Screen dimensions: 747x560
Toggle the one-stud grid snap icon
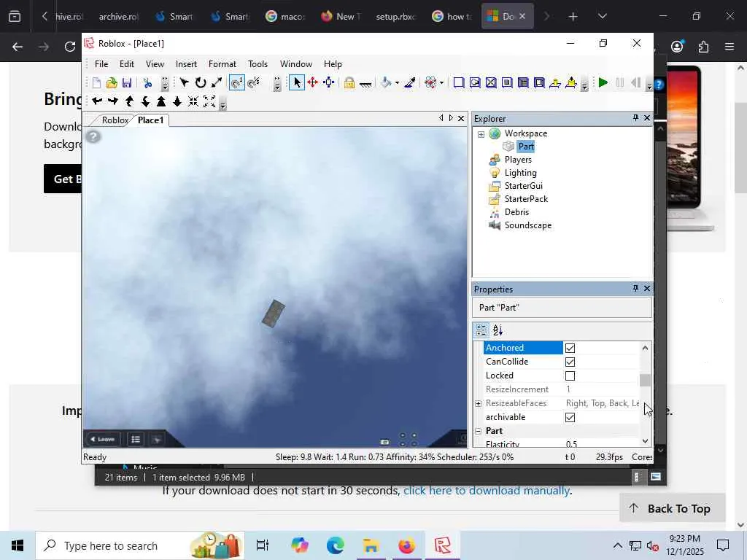(237, 83)
